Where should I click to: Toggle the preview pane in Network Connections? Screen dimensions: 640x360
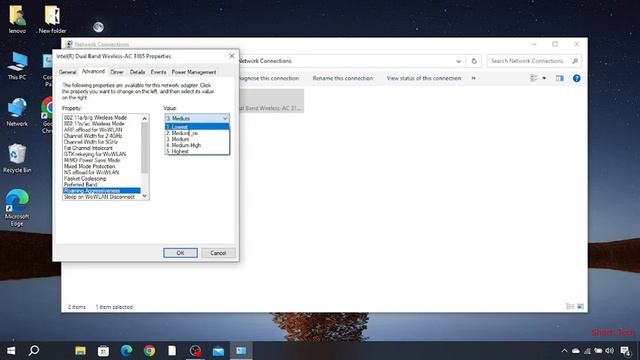(560, 78)
